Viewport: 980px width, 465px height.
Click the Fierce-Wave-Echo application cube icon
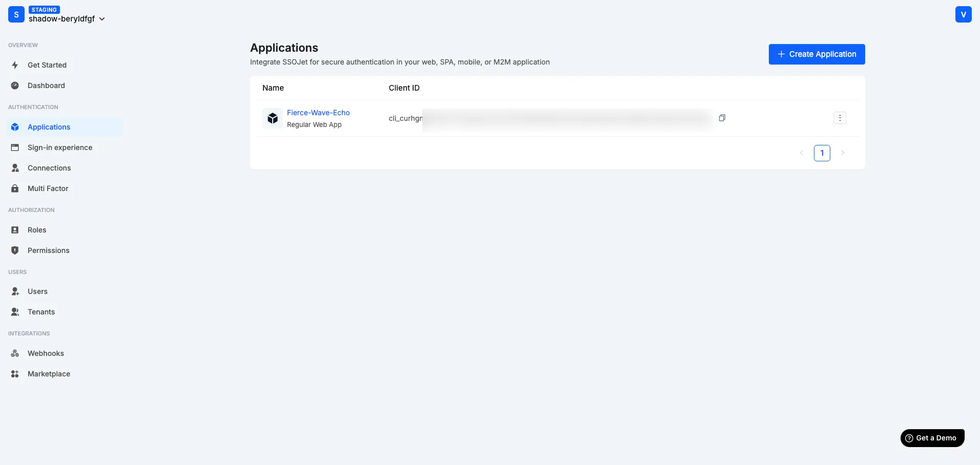click(273, 118)
